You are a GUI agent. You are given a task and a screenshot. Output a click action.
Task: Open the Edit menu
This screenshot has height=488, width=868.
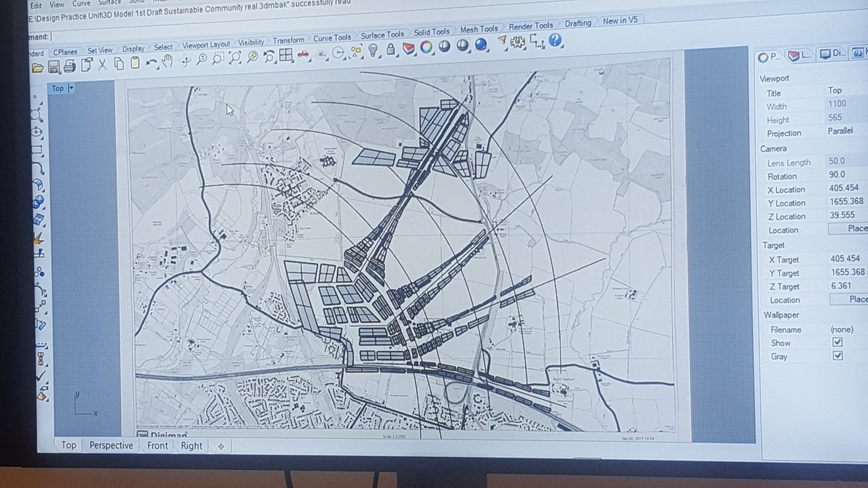[x=36, y=5]
